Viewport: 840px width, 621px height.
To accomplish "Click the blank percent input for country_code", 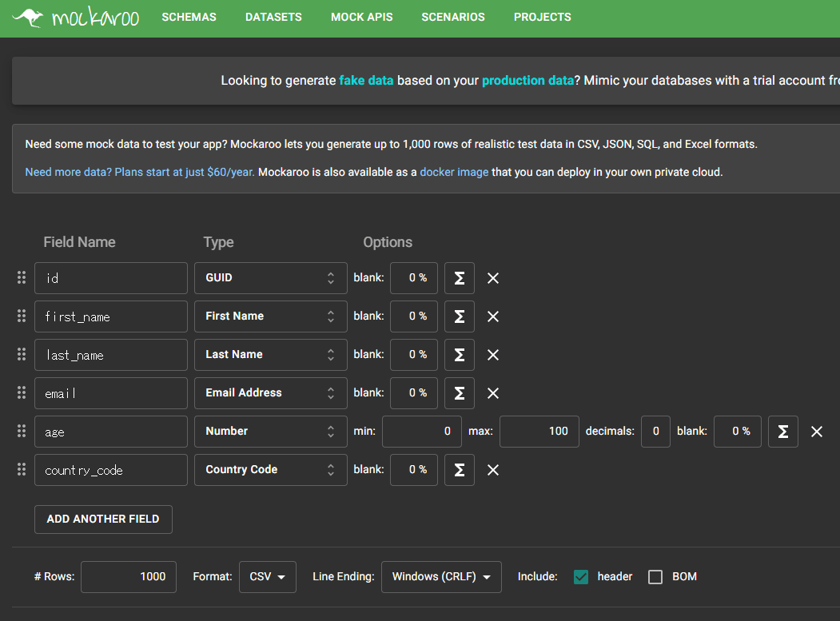I will [x=414, y=470].
